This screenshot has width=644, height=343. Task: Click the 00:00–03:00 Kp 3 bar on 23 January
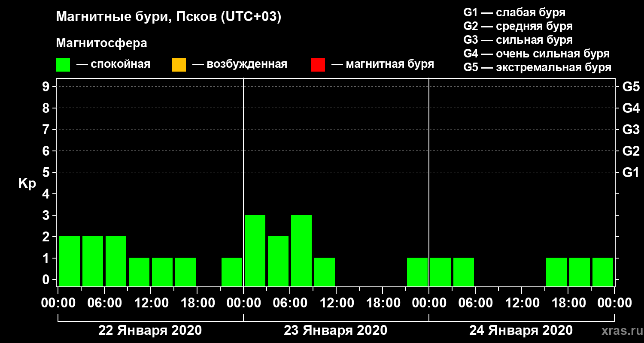[255, 250]
